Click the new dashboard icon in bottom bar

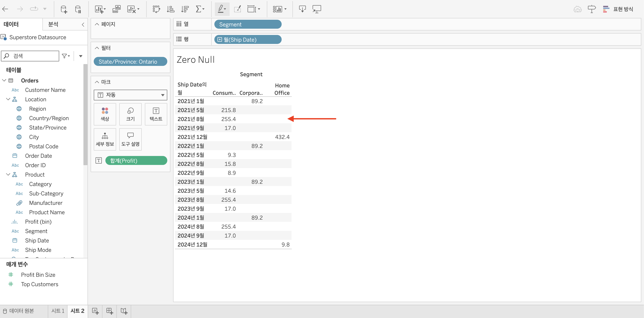[109, 311]
